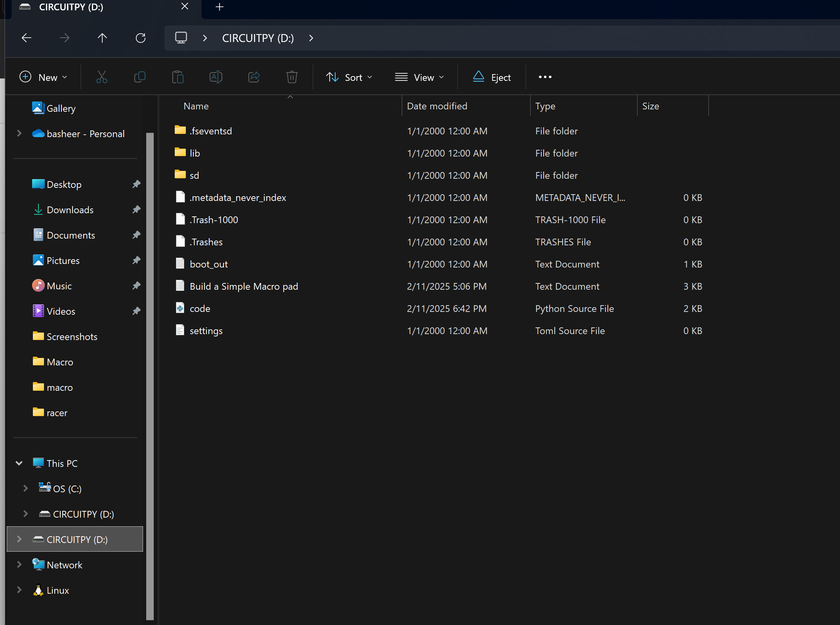Expand the Linux tree node

19,590
